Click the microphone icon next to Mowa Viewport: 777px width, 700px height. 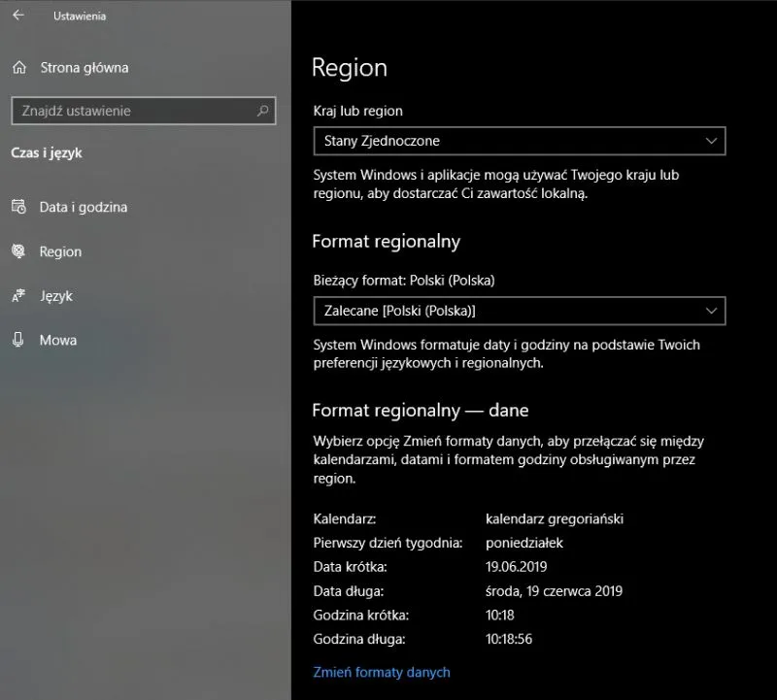pyautogui.click(x=20, y=341)
